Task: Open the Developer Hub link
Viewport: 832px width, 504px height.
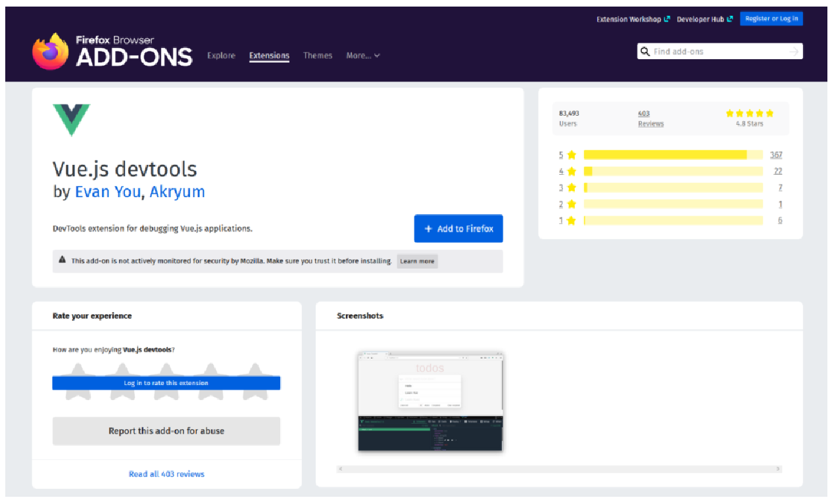Action: pos(704,19)
